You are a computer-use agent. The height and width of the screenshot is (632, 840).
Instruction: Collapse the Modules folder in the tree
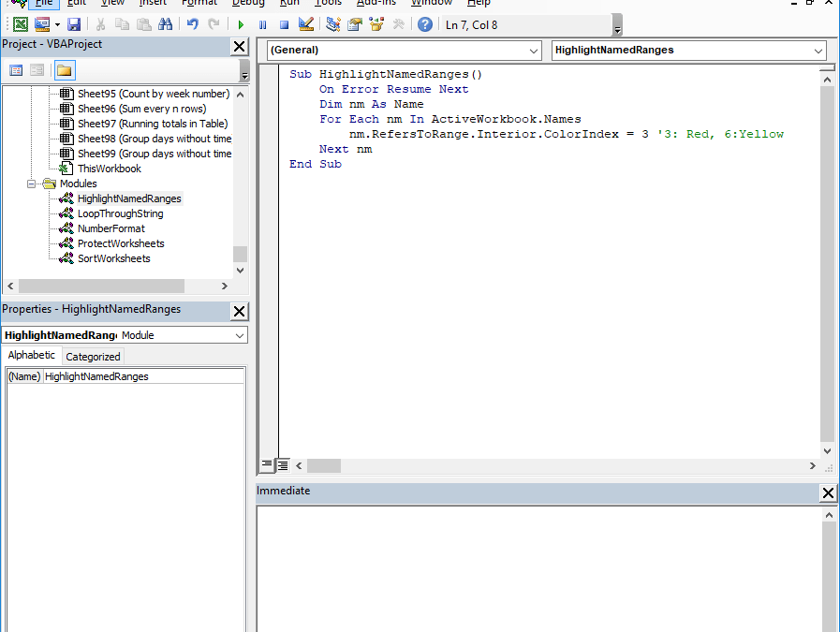tap(31, 184)
